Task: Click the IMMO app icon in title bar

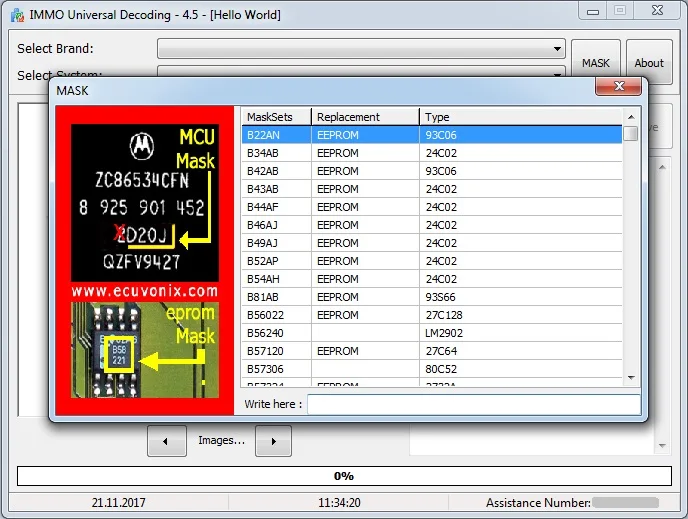Action: [15, 14]
